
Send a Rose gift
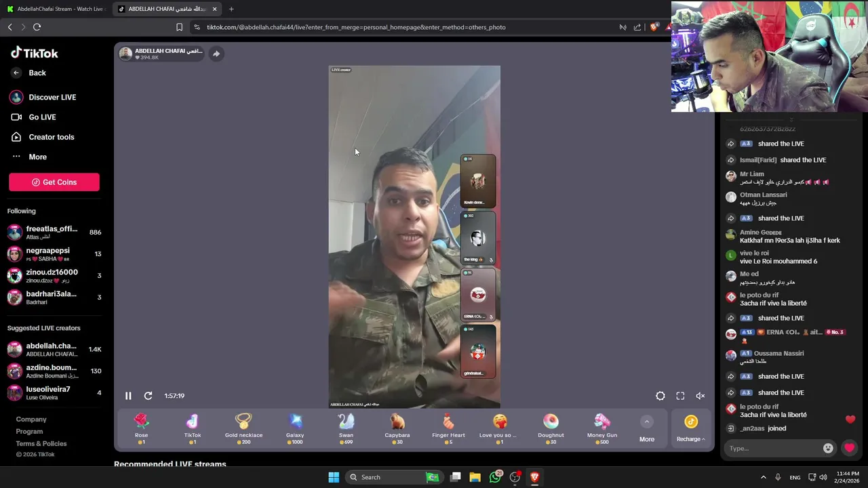tap(141, 428)
